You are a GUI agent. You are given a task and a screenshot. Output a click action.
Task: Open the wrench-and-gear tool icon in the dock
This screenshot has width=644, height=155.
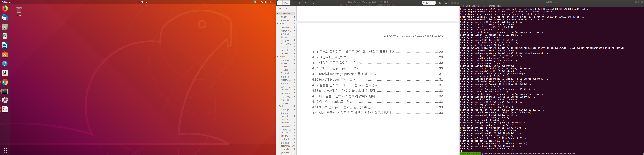point(5,100)
